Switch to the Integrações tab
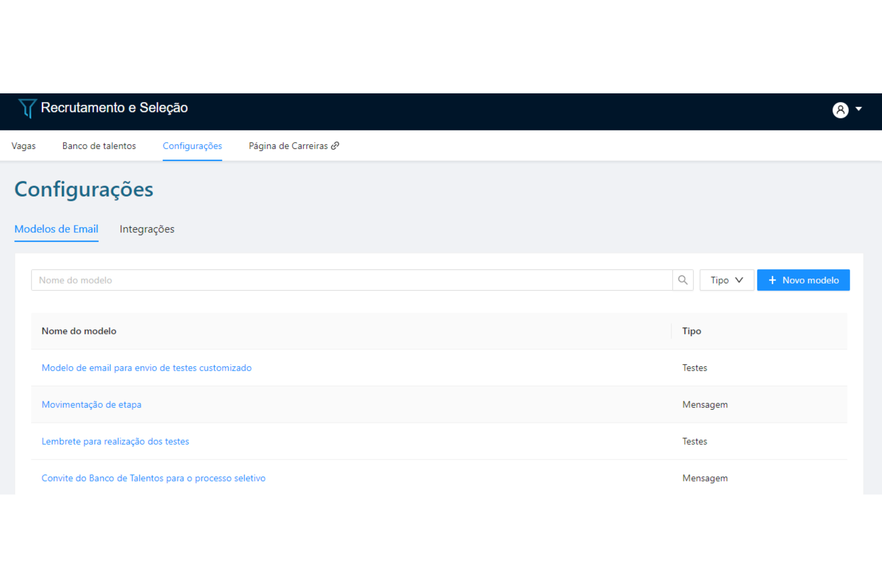This screenshot has width=882, height=588. (x=147, y=229)
